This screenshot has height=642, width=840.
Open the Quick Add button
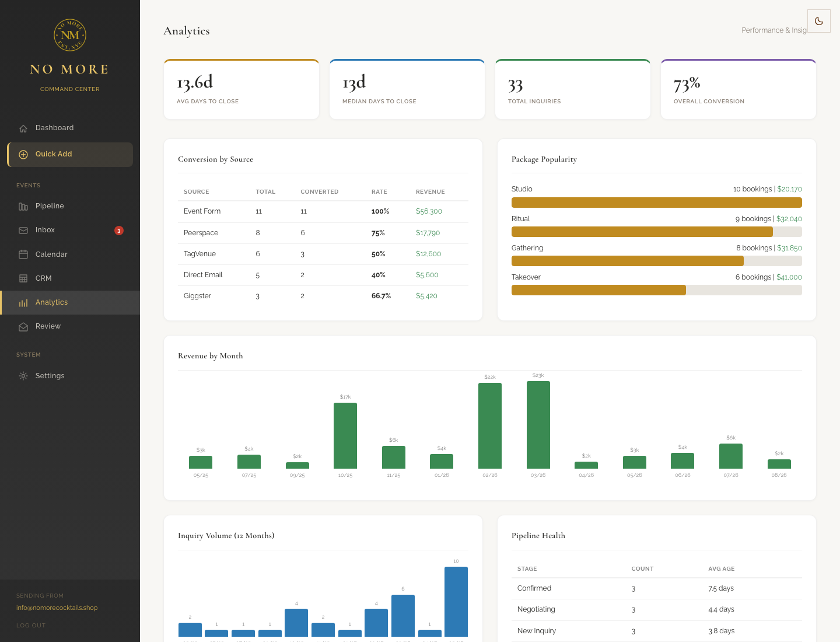pyautogui.click(x=70, y=155)
